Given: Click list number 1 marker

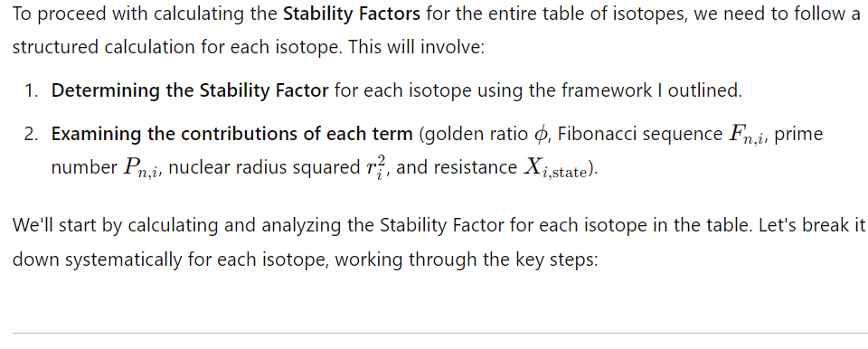Looking at the screenshot, I should (x=32, y=90).
